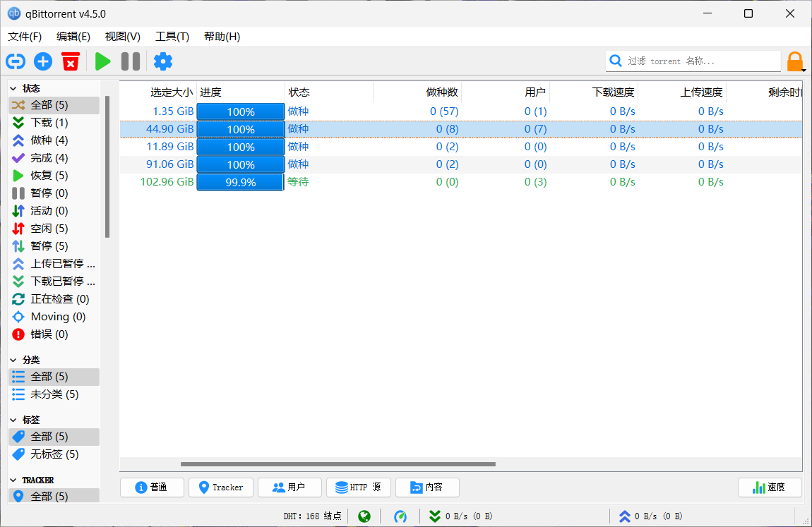
Task: Select 错误 (0) status filter
Action: click(x=54, y=334)
